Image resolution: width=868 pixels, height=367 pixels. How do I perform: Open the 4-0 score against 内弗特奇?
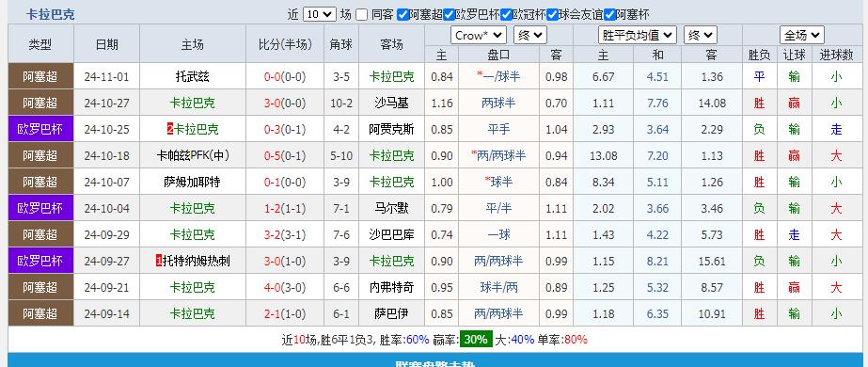273,288
